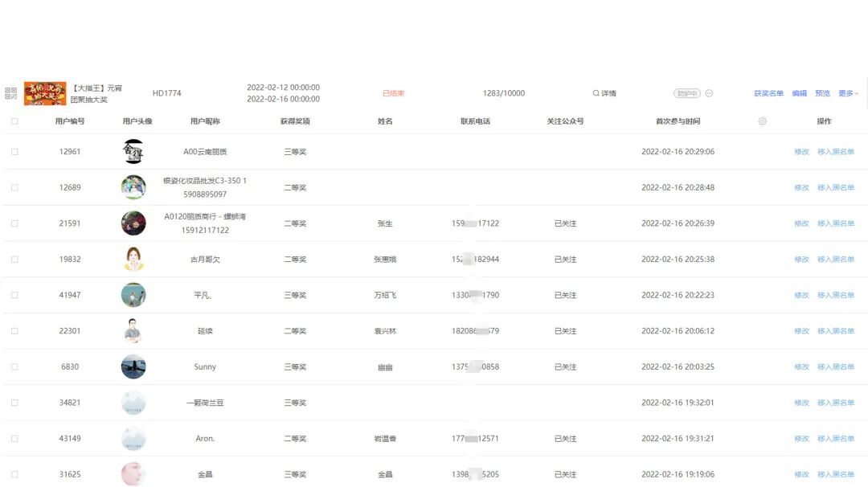Click avatar of user Sunny
Screen dimensions: 868x487
pos(133,367)
